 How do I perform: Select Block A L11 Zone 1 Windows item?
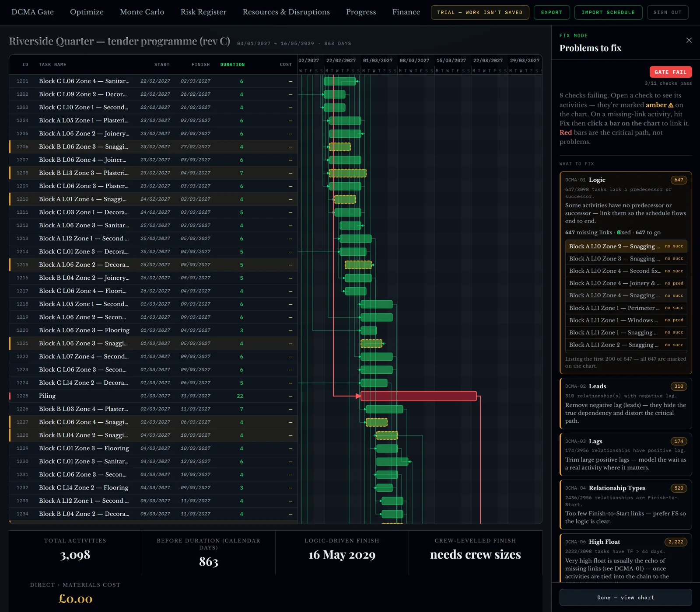click(626, 320)
